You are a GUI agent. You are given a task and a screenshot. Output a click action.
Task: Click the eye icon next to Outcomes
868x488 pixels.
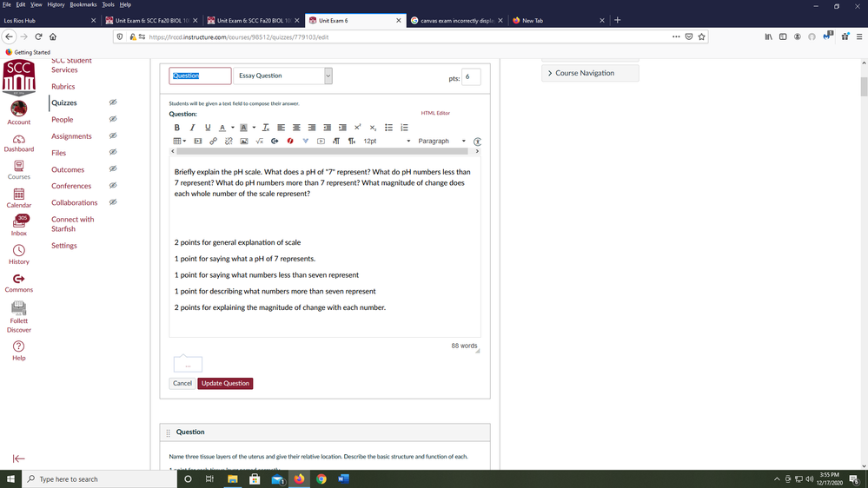pyautogui.click(x=113, y=168)
